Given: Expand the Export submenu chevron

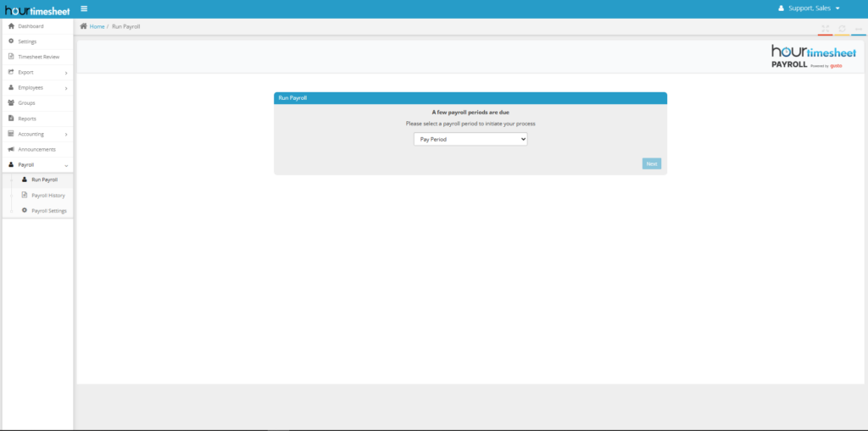Looking at the screenshot, I should point(66,73).
